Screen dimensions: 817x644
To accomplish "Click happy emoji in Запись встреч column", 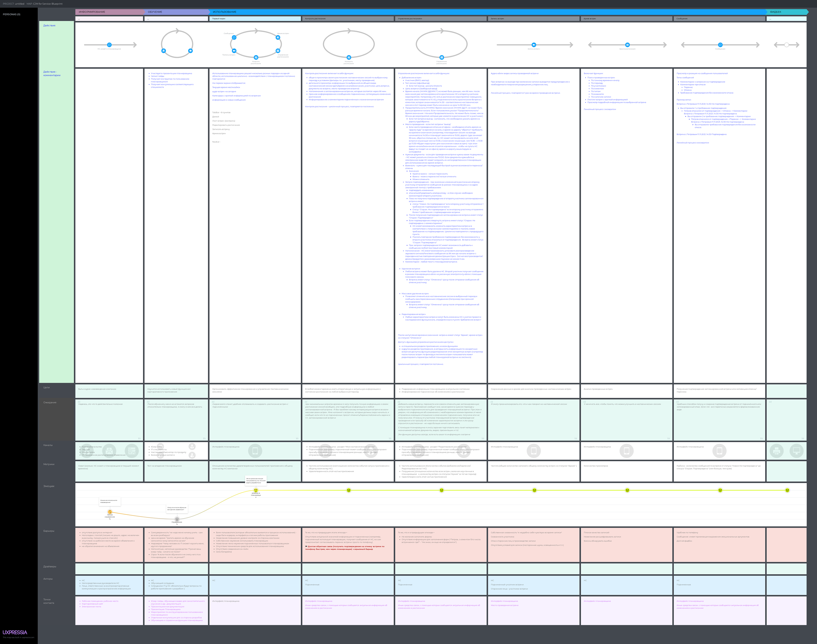I will [534, 490].
